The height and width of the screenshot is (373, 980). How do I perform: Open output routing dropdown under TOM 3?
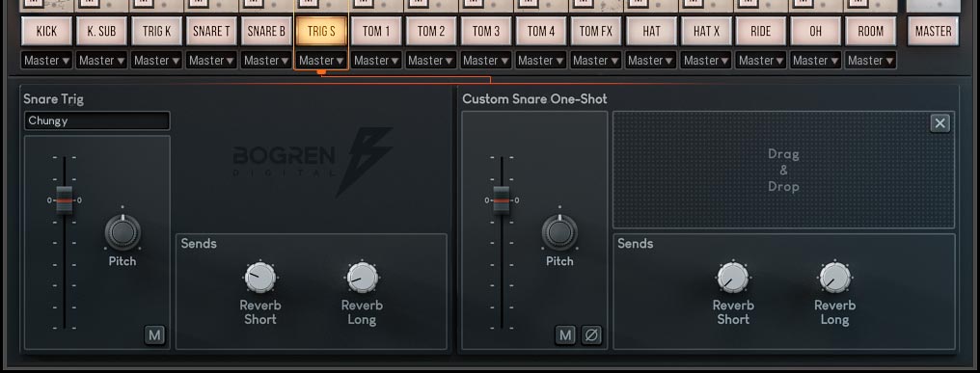click(487, 61)
